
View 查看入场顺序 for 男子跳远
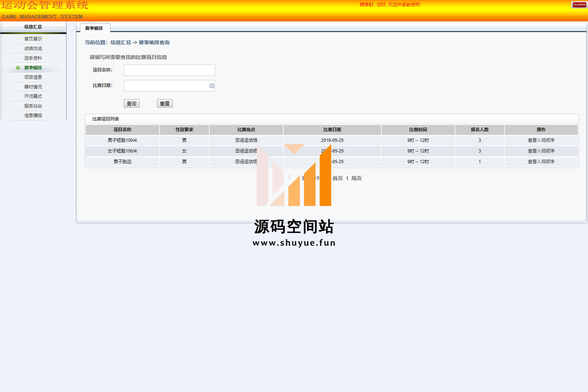coord(541,162)
